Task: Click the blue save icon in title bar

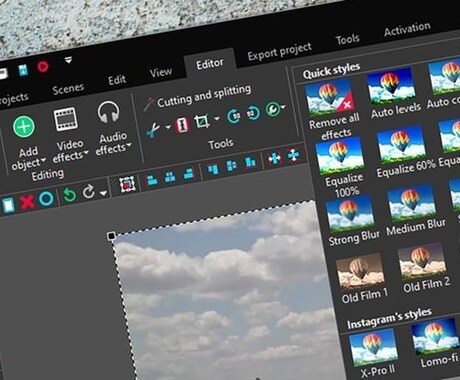Action: coord(23,71)
